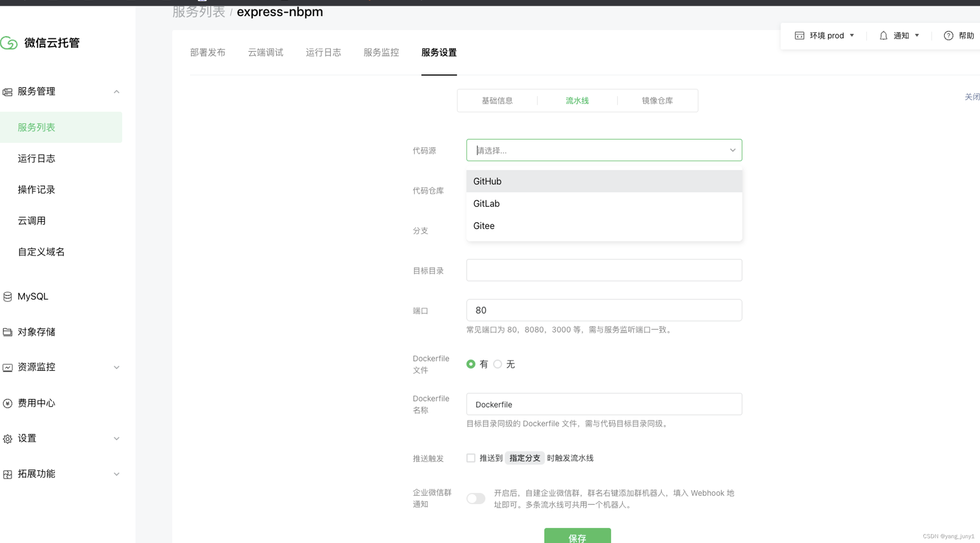
Task: Switch to the 镜像仓库 sub-tab
Action: coord(657,101)
